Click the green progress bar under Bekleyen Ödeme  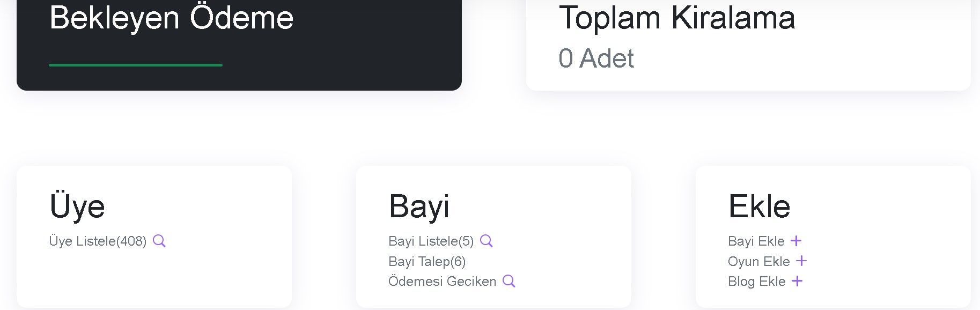pyautogui.click(x=136, y=65)
